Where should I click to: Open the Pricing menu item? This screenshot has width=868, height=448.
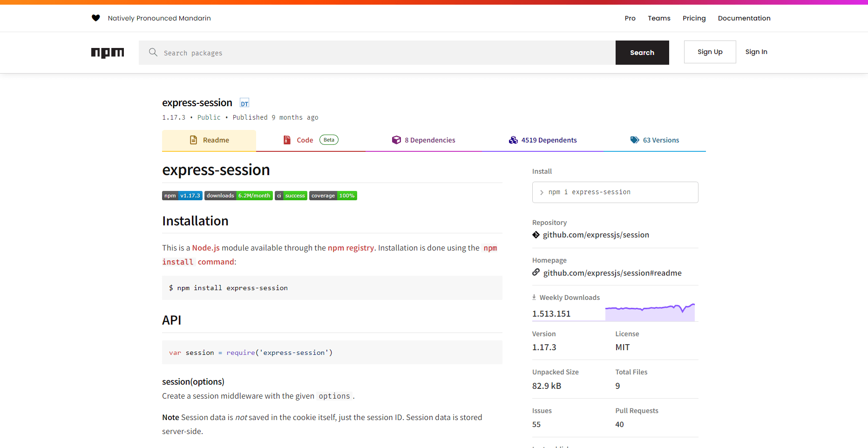point(694,18)
